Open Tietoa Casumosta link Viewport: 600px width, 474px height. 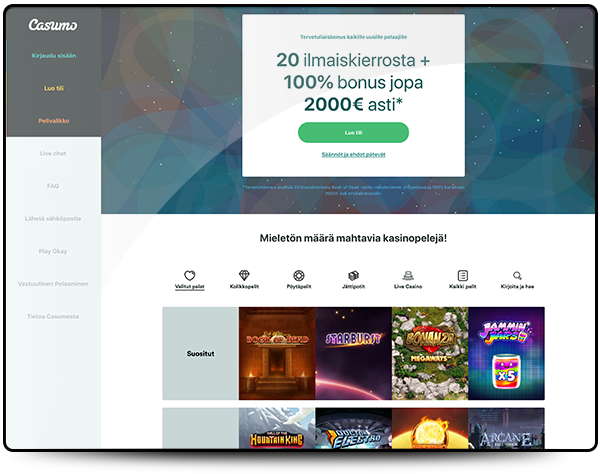click(x=53, y=316)
